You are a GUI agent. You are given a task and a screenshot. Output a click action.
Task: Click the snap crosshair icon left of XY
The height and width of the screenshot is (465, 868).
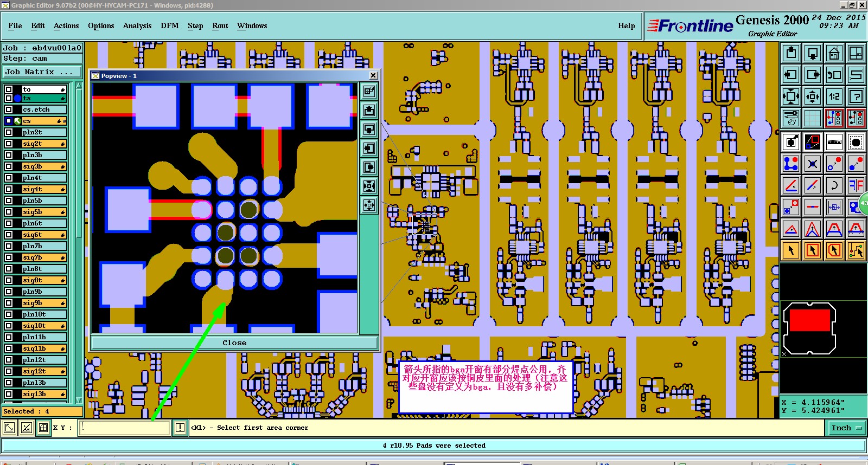(43, 428)
